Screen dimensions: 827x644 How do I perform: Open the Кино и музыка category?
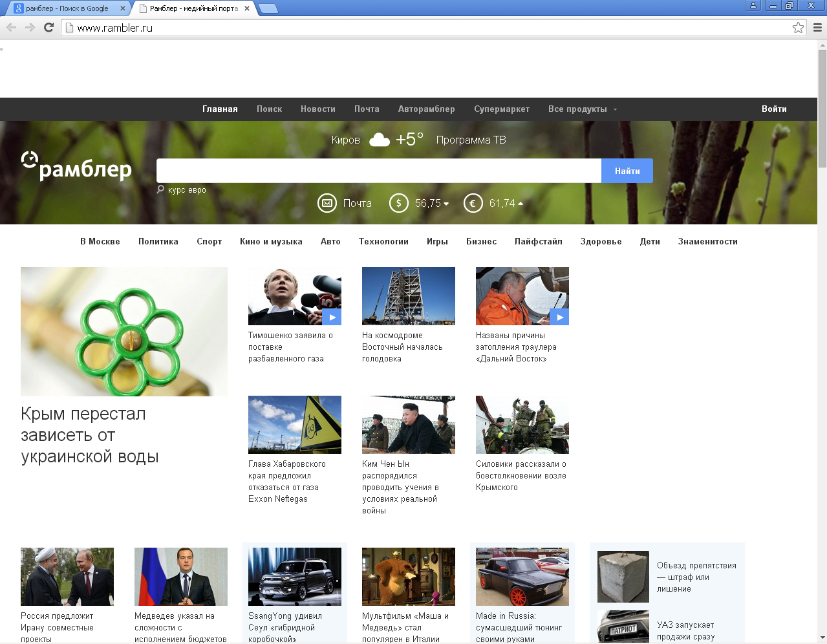(271, 241)
